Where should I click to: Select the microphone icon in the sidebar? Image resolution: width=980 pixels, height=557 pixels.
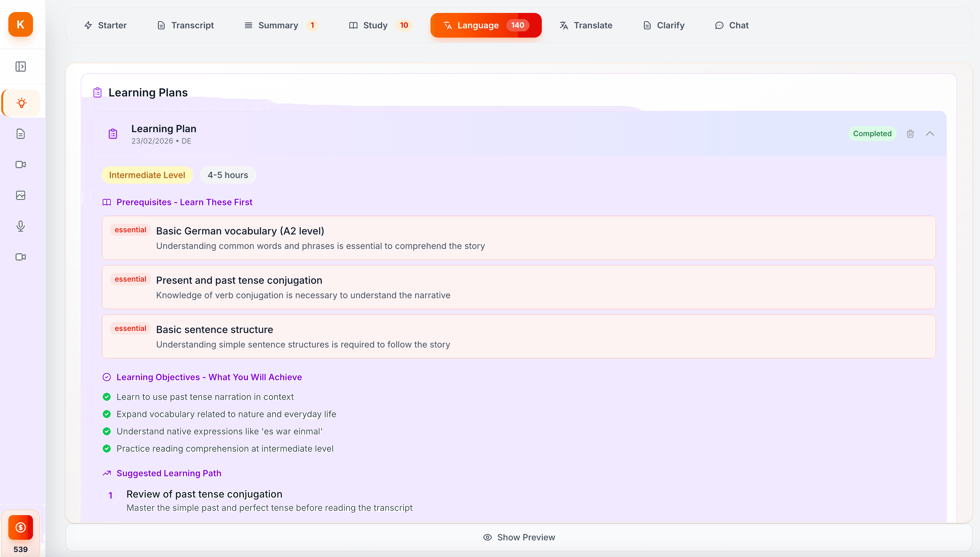(21, 226)
